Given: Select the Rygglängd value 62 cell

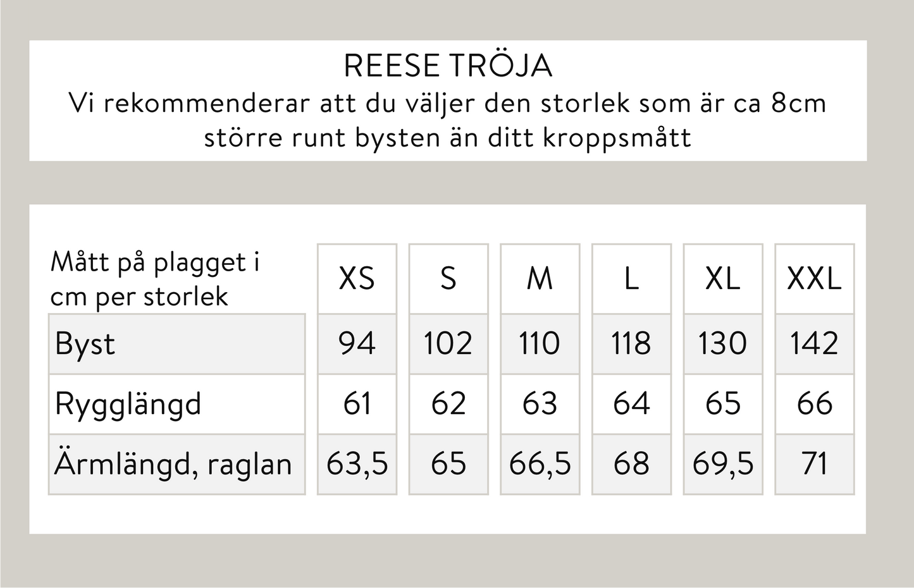Looking at the screenshot, I should pyautogui.click(x=448, y=404).
